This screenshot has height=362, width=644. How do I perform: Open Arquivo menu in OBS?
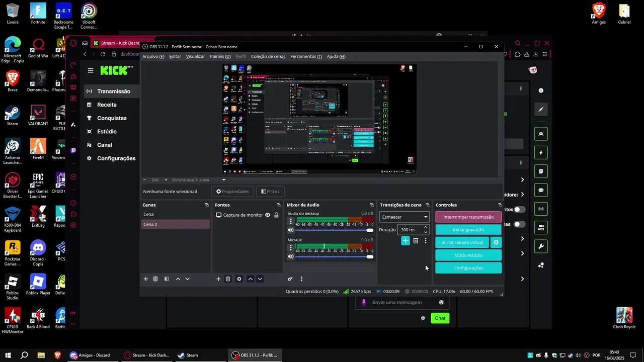pyautogui.click(x=153, y=56)
